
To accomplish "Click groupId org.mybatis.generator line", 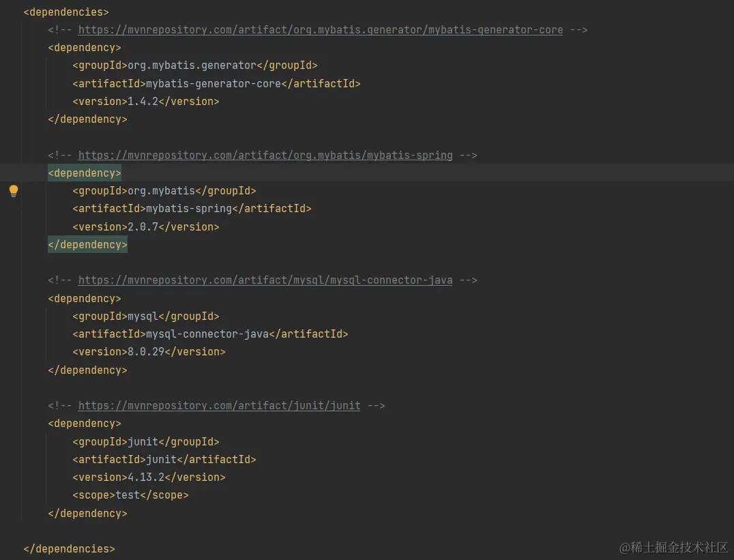I will (194, 65).
